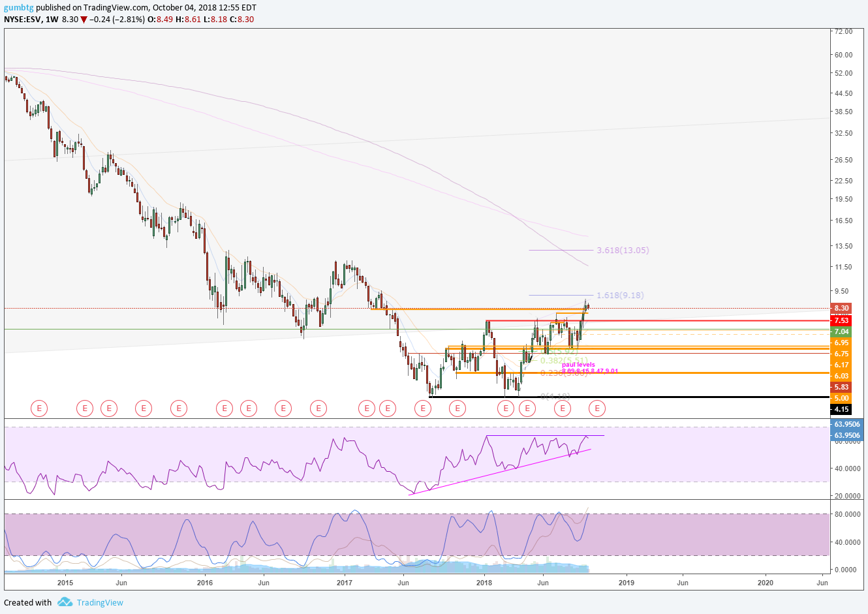
Task: Click the 0.382(5.51) Fibonacci level label
Action: [x=564, y=360]
